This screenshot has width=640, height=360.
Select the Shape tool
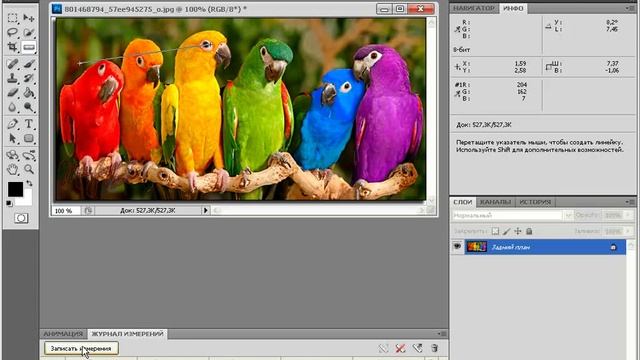point(29,138)
